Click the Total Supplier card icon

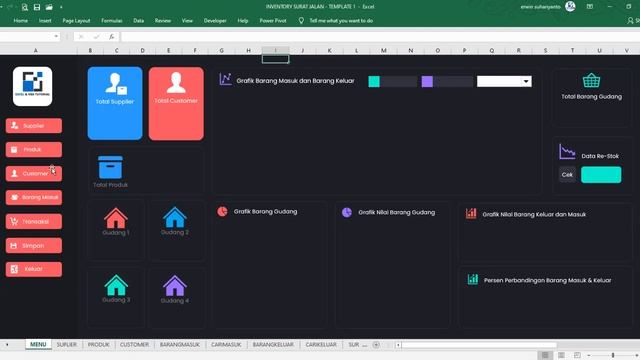tap(116, 84)
